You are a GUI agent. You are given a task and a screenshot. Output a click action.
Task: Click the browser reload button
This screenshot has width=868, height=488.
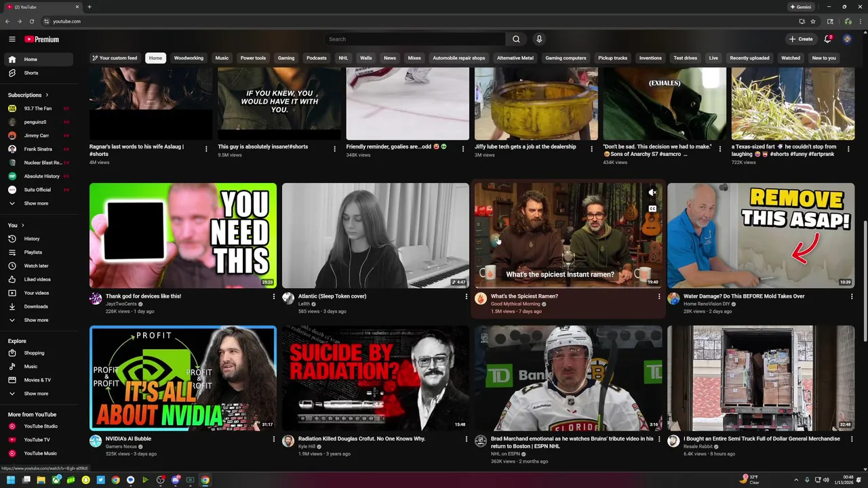(x=31, y=21)
